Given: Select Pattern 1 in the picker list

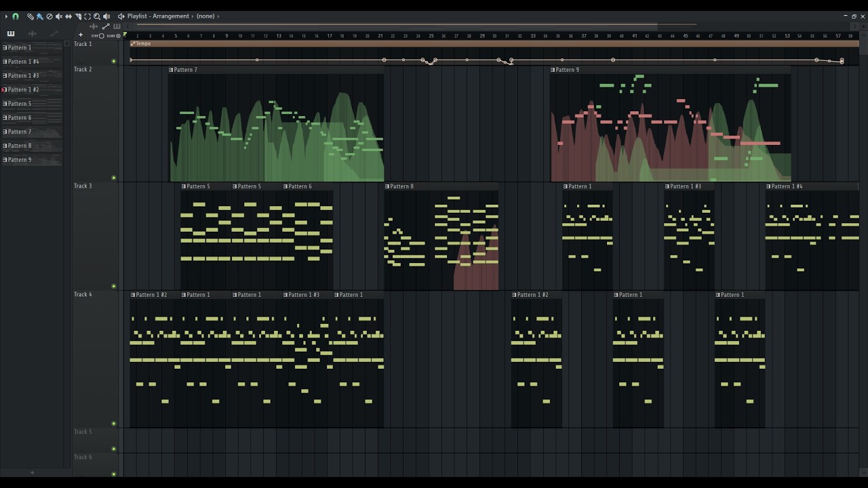Looking at the screenshot, I should [x=32, y=47].
